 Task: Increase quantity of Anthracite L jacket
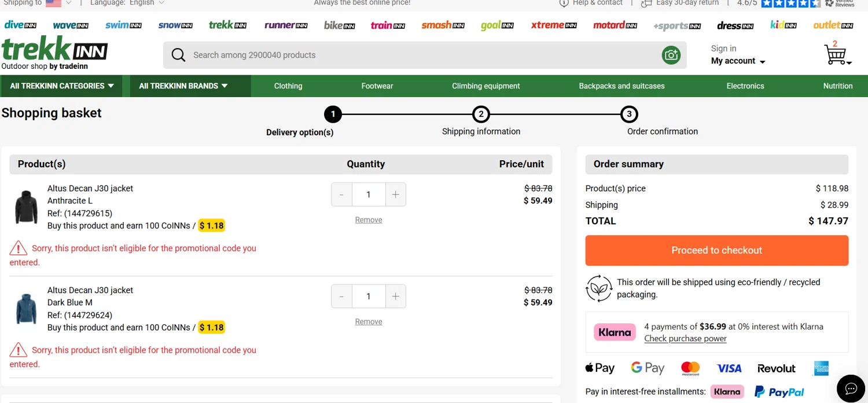pos(396,195)
